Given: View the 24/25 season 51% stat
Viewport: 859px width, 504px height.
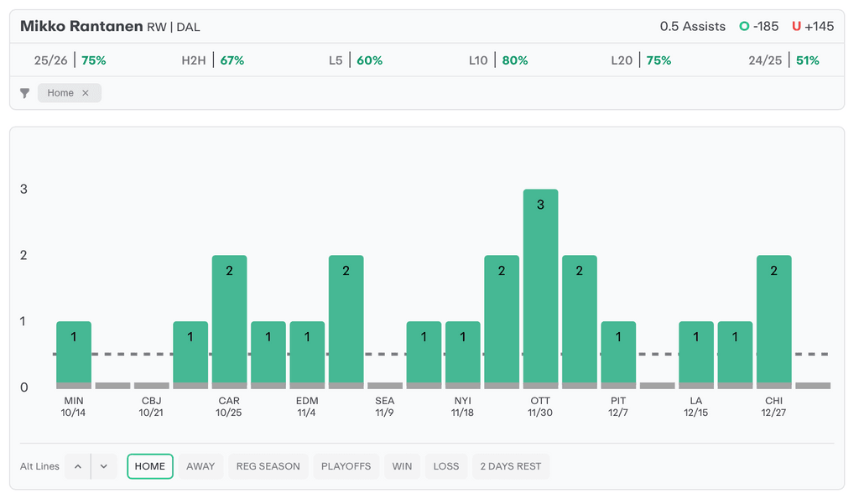Looking at the screenshot, I should (x=784, y=60).
